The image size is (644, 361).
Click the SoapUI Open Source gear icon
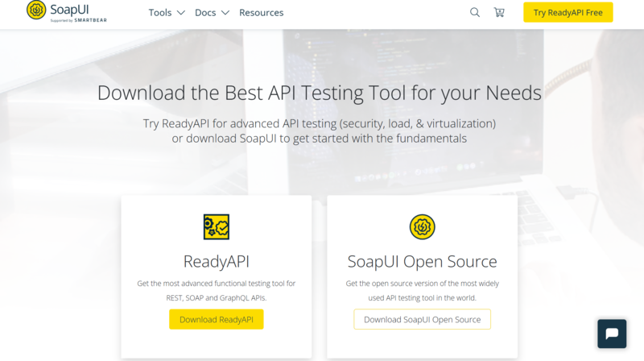coord(422,227)
